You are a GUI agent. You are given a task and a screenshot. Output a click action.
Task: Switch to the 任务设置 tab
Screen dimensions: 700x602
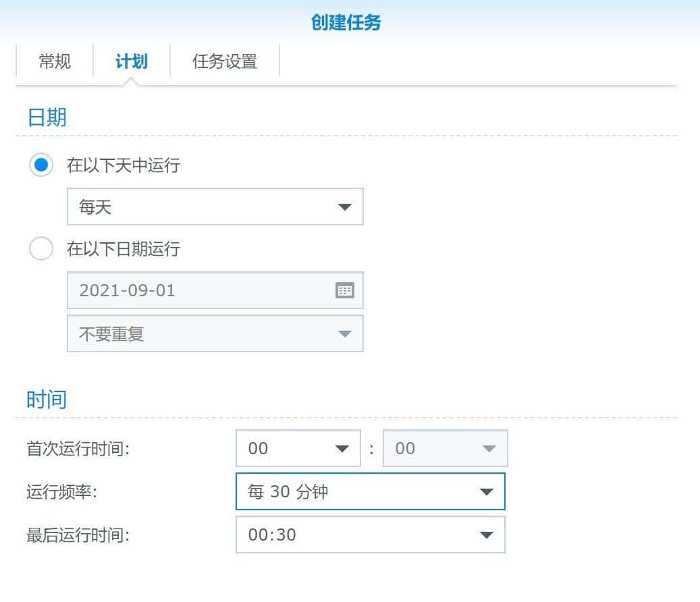pyautogui.click(x=224, y=61)
